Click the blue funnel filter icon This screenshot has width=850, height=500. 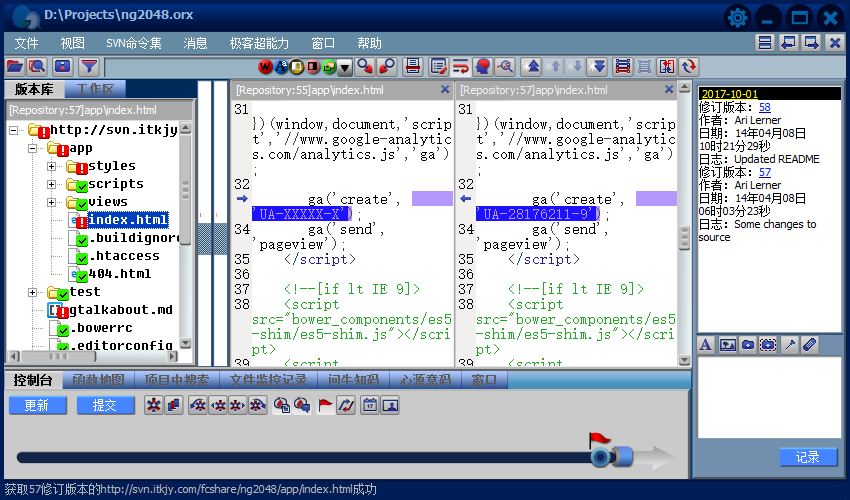click(89, 67)
